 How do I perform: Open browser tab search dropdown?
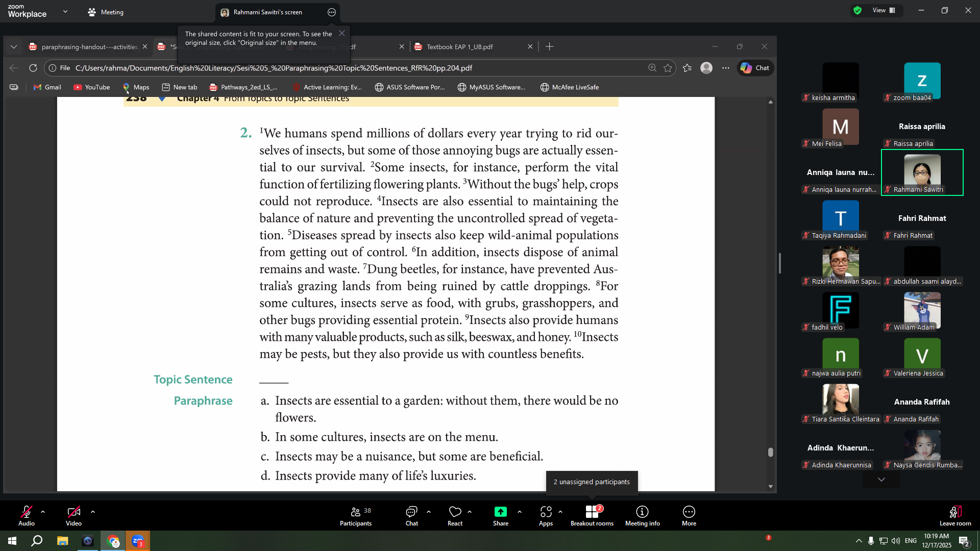pyautogui.click(x=14, y=46)
